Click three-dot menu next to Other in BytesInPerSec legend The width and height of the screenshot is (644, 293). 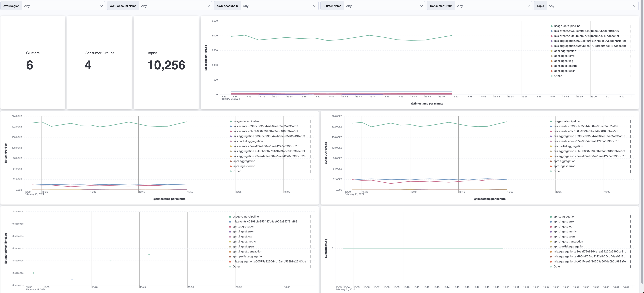pyautogui.click(x=310, y=171)
